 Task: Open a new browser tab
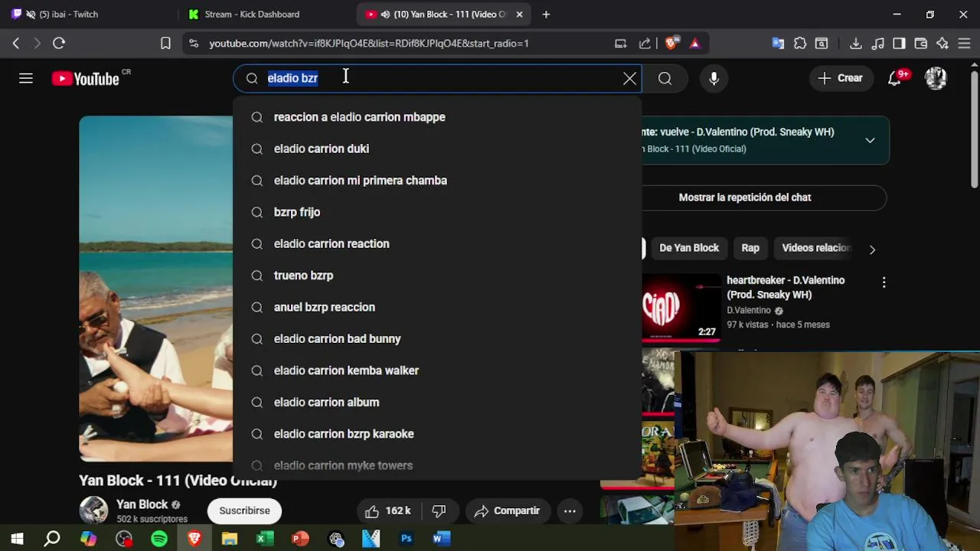tap(546, 14)
